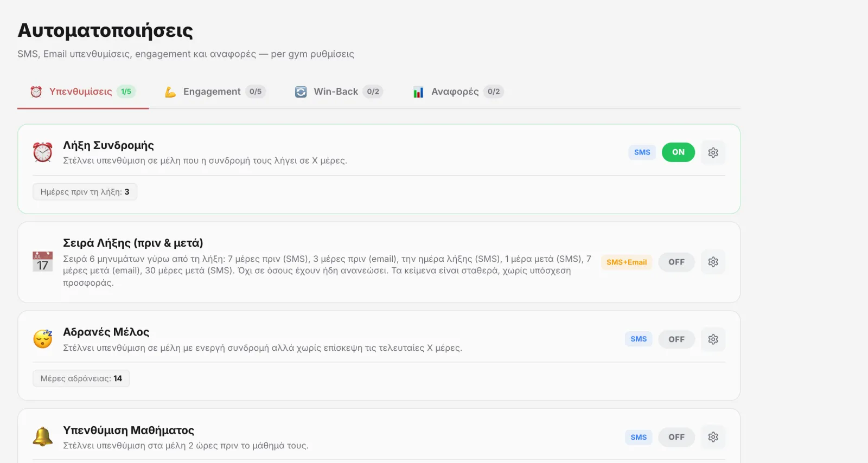Open the Αναφορές tab

[x=458, y=92]
